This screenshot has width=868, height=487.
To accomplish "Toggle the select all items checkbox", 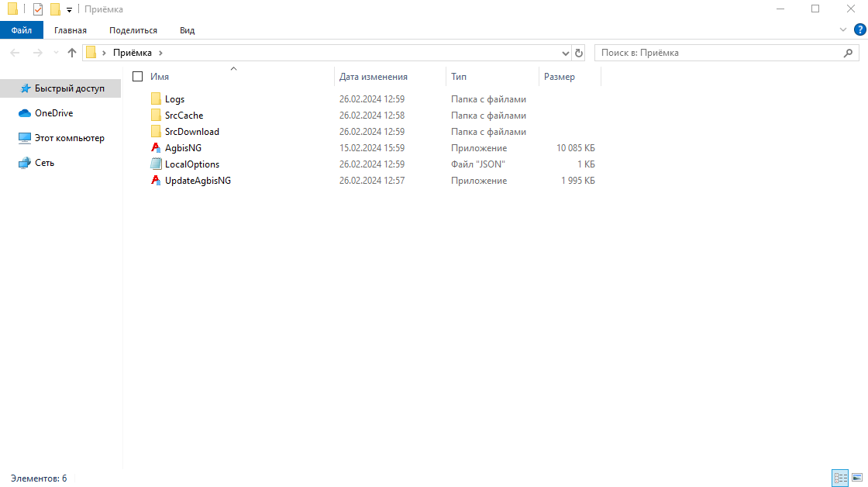I will click(x=138, y=77).
